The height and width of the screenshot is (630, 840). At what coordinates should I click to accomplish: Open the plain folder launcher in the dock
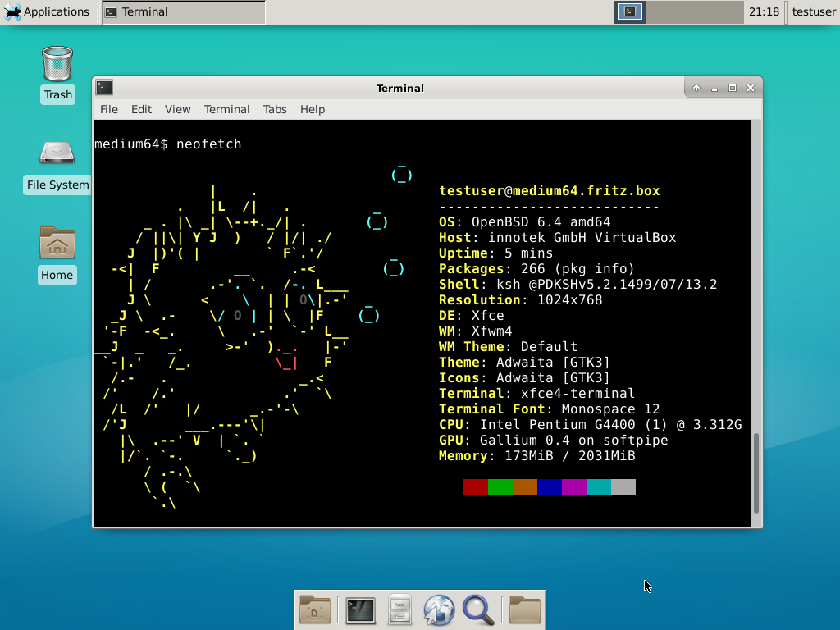524,609
